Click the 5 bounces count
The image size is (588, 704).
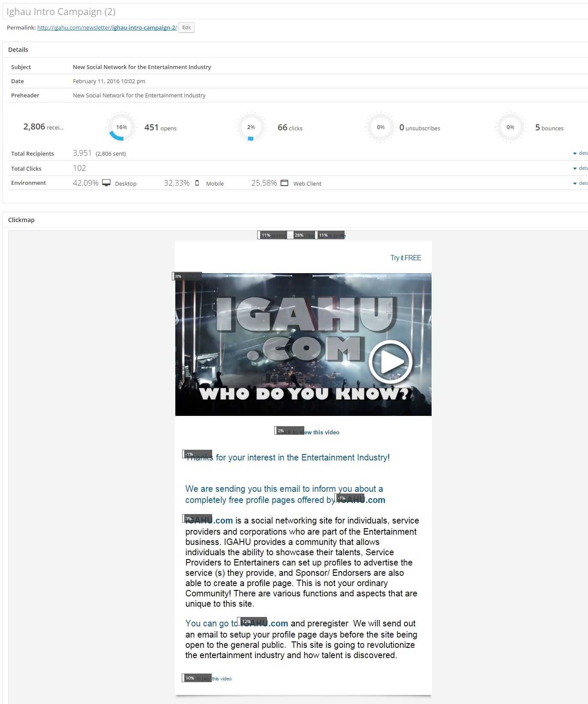pyautogui.click(x=549, y=127)
